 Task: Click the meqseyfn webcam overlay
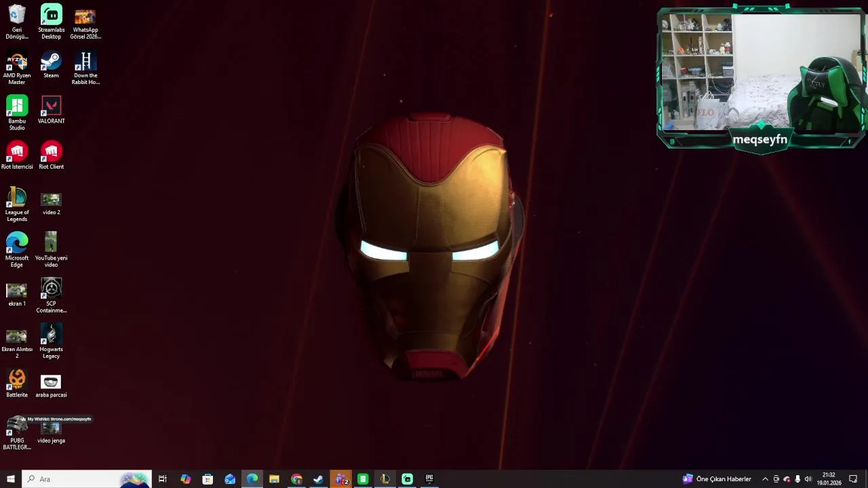pyautogui.click(x=761, y=79)
